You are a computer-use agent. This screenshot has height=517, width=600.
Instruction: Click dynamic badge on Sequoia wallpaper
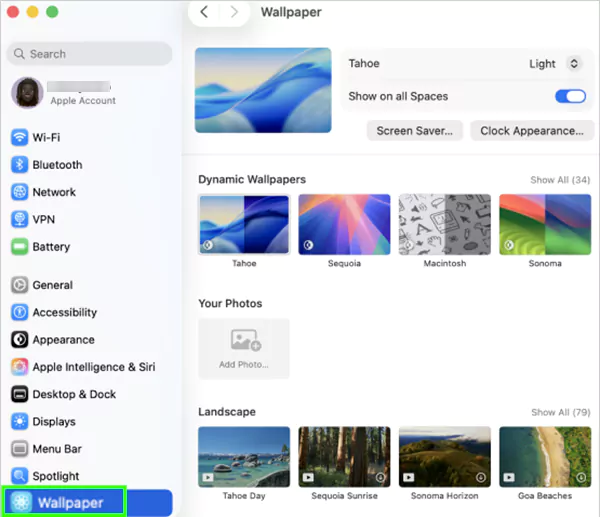pyautogui.click(x=308, y=245)
